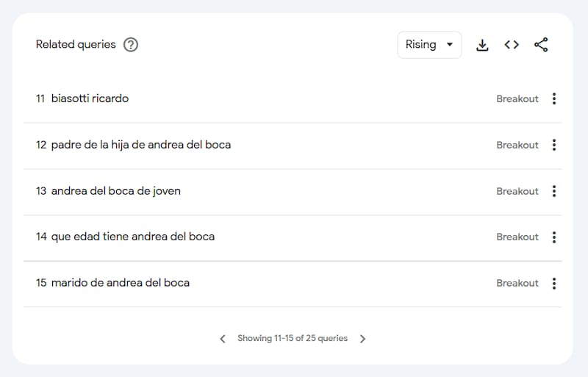Click the Breakout label for biasotti ricardo

517,98
